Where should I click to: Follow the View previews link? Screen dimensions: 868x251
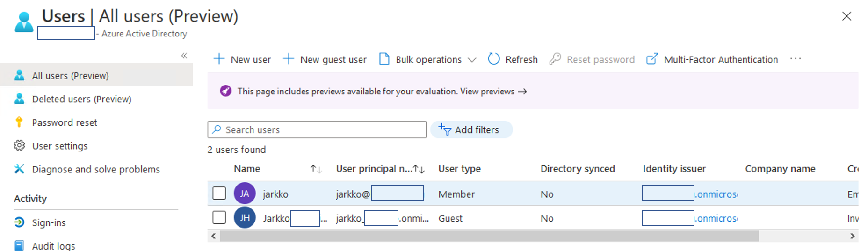coord(493,92)
